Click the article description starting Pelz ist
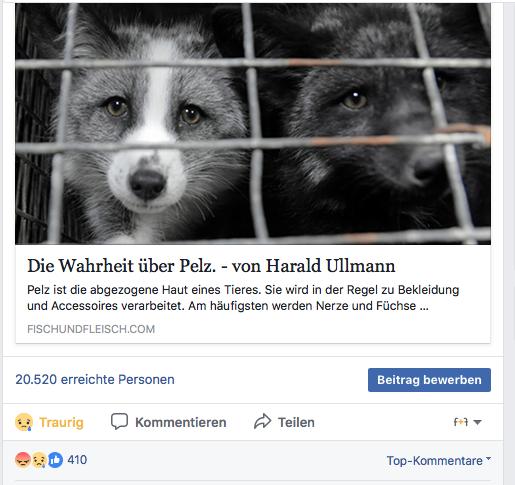This screenshot has height=485, width=515. (243, 298)
